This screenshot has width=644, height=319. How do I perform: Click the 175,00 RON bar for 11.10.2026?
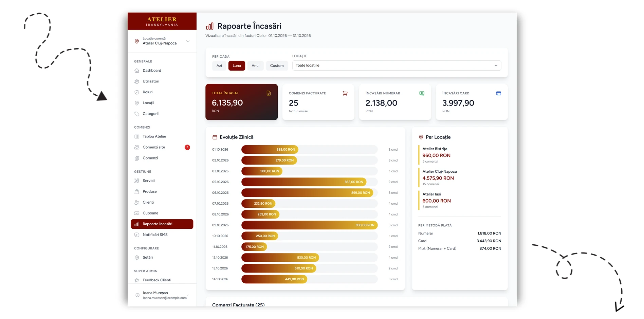point(254,247)
